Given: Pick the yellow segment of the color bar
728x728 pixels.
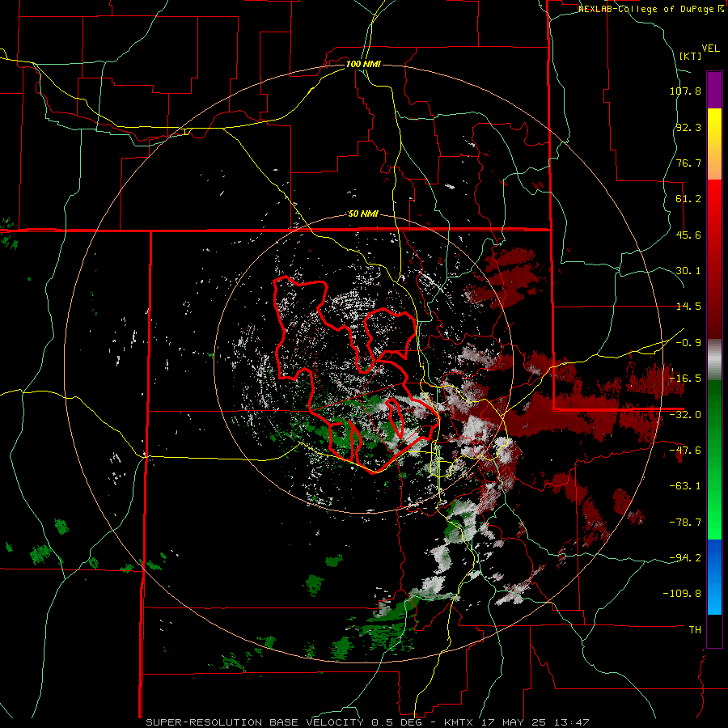Looking at the screenshot, I should pyautogui.click(x=714, y=144).
